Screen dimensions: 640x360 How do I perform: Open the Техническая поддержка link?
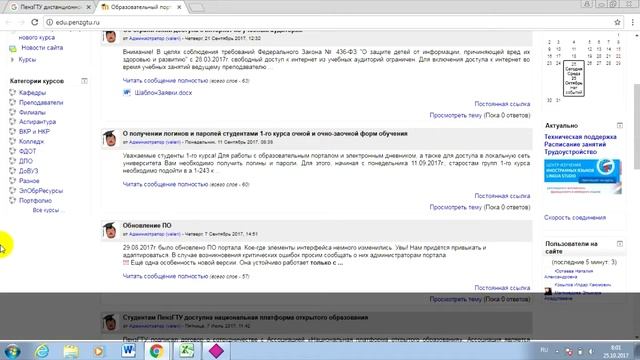[x=580, y=137]
